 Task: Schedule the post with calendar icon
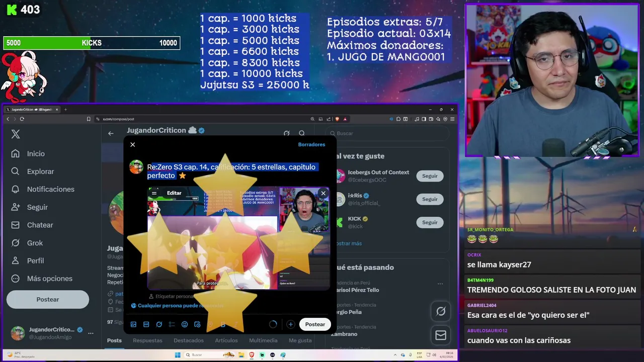(197, 324)
